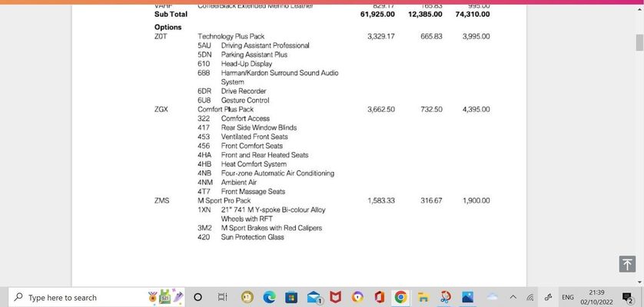Click the 'Options' heading
644x307 pixels.
click(x=168, y=27)
